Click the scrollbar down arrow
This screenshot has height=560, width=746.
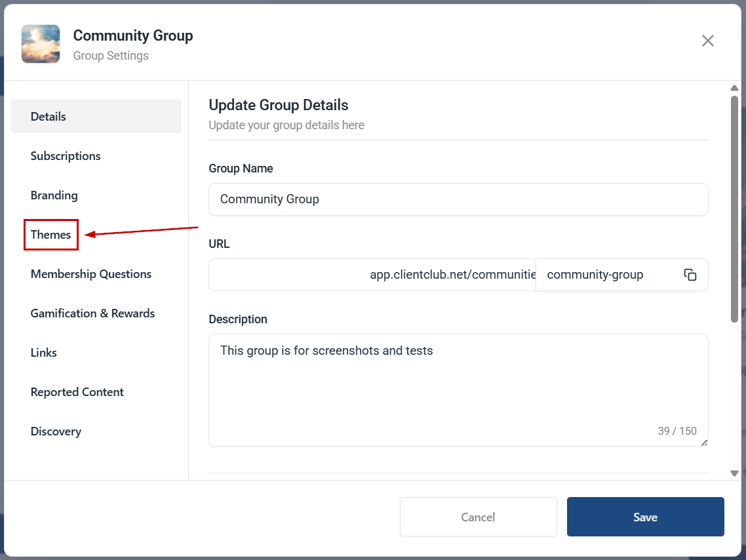point(734,473)
